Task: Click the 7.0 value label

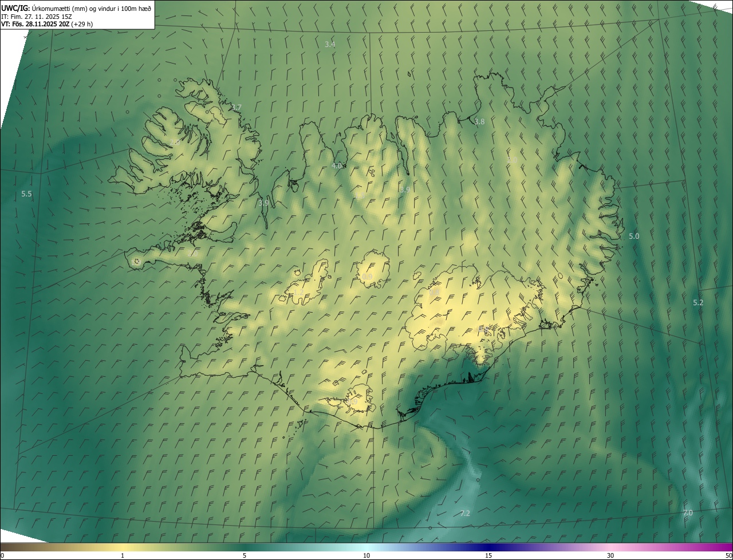Action: point(688,512)
